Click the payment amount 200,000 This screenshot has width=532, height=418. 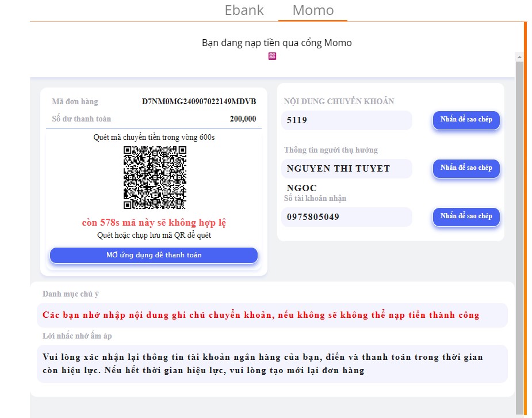(x=243, y=119)
